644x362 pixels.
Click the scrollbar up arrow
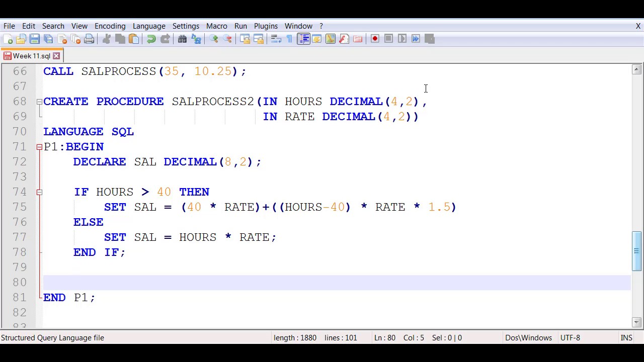point(636,70)
